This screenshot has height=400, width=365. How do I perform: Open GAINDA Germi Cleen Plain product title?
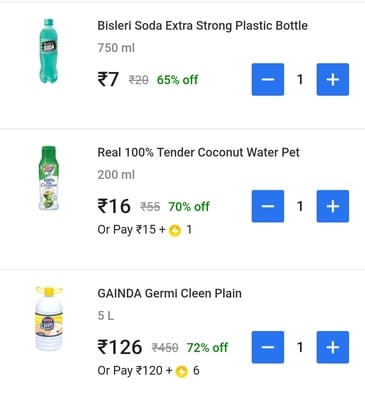click(x=169, y=293)
